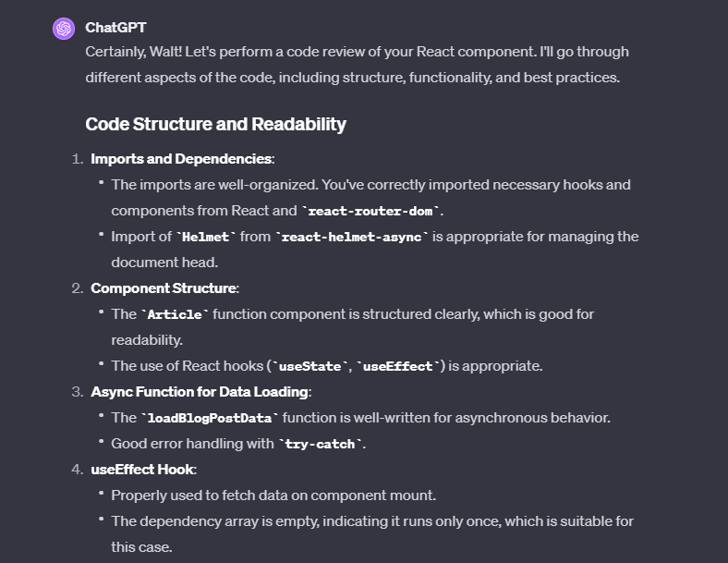This screenshot has height=563, width=728.
Task: Click the Imports and Dependencies list item
Action: pos(183,159)
